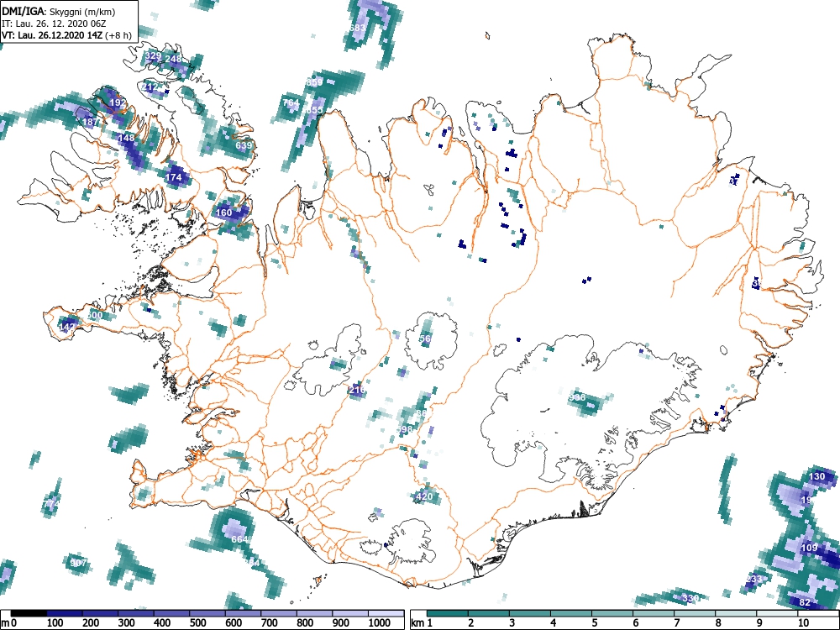840x630 pixels.
Task: Select the 683 visibility label at top
Action: (x=357, y=28)
